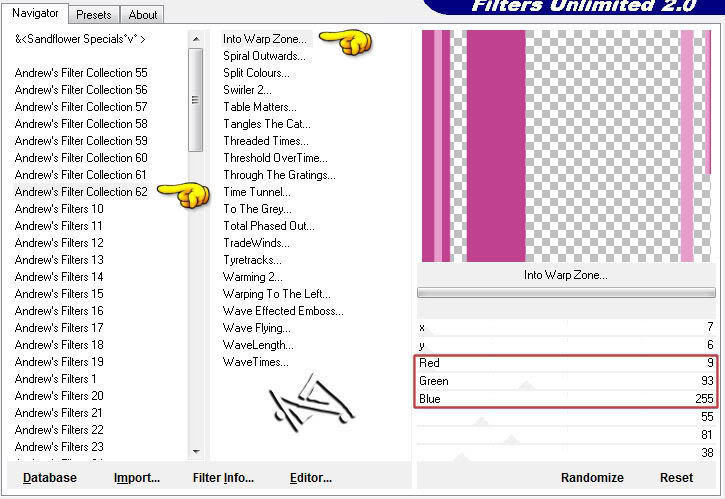Choose the Total Phased Out... filter

(x=269, y=226)
